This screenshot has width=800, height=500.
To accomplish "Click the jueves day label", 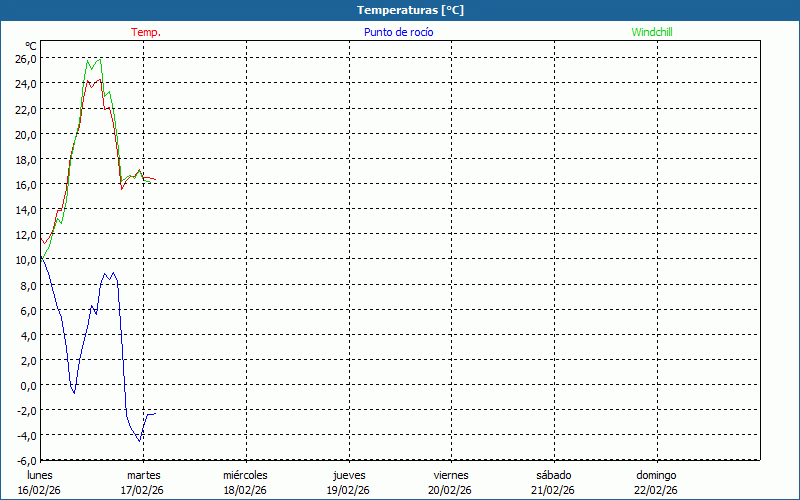I will coord(349,476).
